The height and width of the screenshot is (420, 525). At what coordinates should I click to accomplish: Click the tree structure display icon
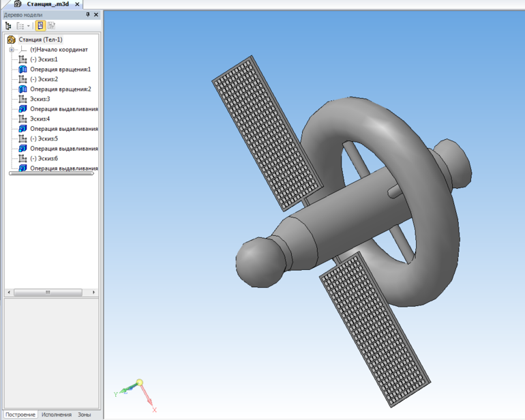tap(9, 26)
